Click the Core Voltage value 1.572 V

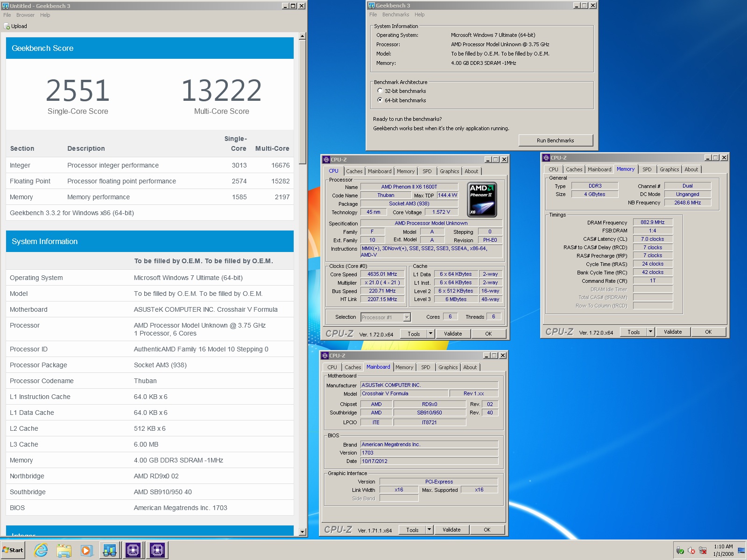coord(441,212)
